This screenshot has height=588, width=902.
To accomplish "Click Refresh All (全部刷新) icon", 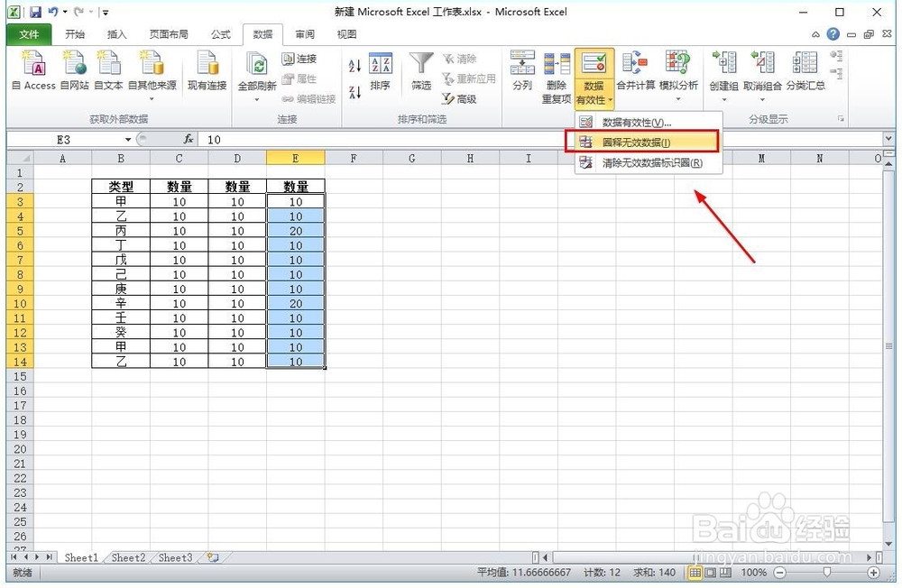I will (x=257, y=65).
